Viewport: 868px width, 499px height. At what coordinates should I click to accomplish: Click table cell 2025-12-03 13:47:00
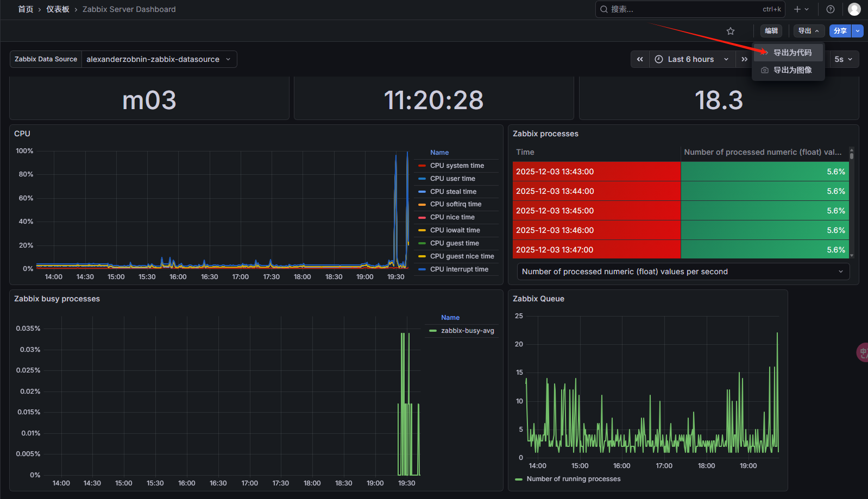point(596,250)
